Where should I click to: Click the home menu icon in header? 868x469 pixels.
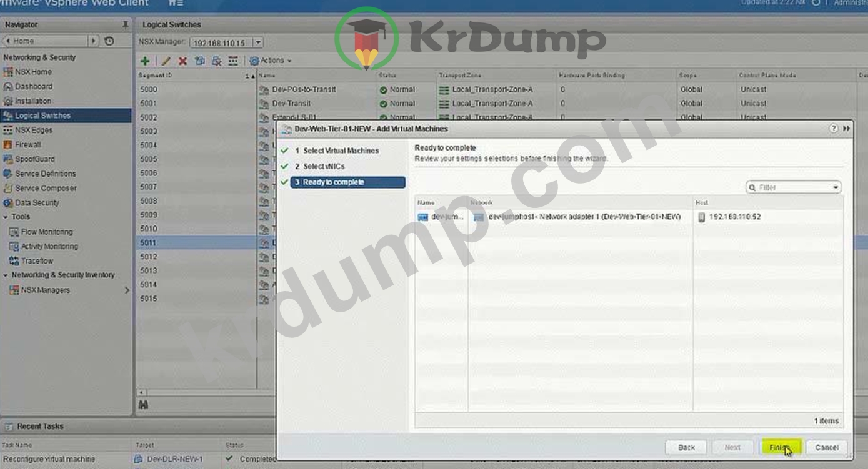pos(176,3)
